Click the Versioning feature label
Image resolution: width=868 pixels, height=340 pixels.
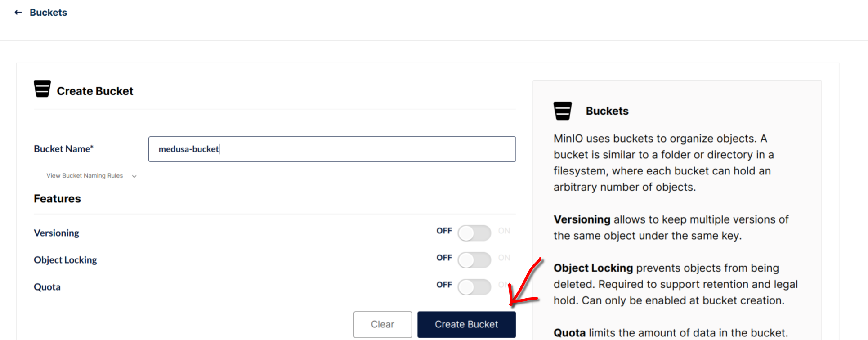point(56,233)
